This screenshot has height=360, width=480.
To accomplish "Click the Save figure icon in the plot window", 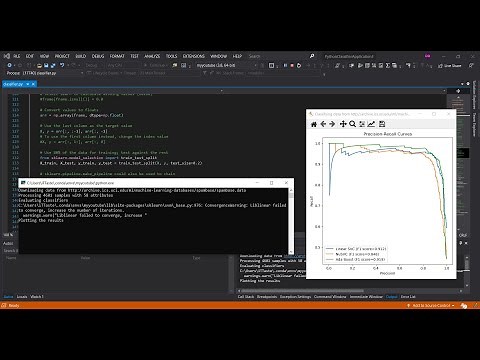I will point(382,124).
